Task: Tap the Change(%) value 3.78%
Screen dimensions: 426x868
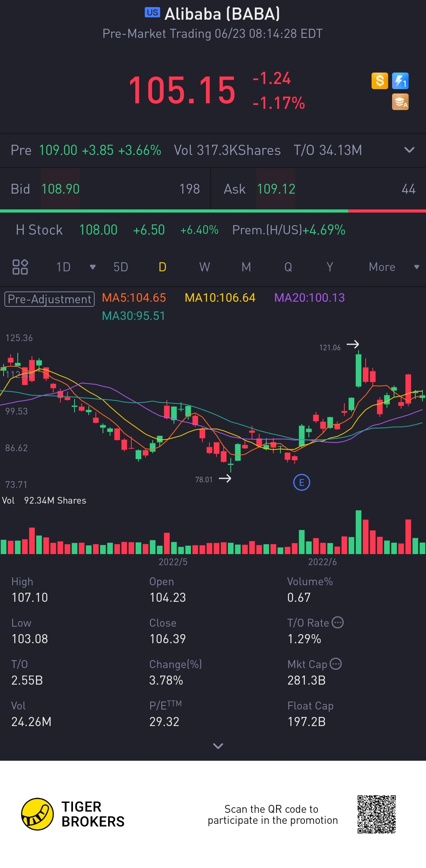Action: click(166, 680)
